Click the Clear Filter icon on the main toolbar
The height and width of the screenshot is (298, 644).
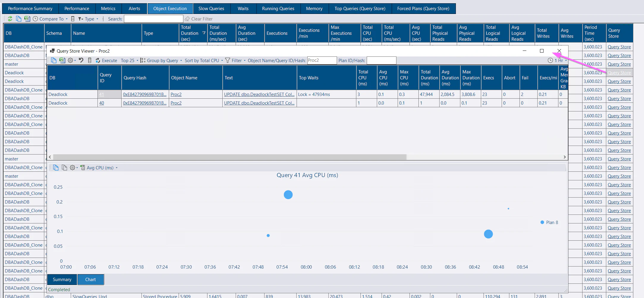coord(187,19)
